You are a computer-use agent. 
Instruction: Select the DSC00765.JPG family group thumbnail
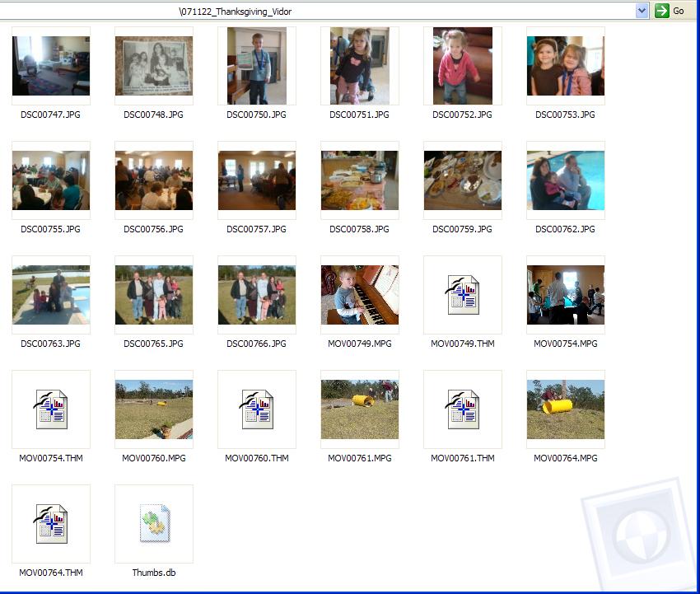pyautogui.click(x=154, y=295)
